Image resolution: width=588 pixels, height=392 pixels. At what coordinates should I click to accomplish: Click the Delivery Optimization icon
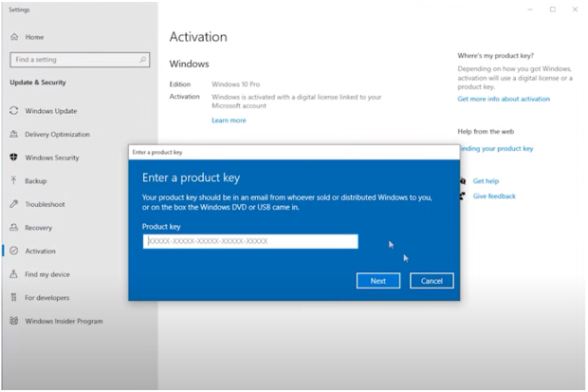(x=14, y=134)
